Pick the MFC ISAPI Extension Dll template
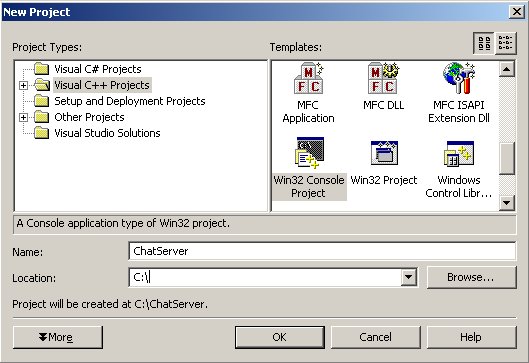This screenshot has height=363, width=529. (458, 93)
